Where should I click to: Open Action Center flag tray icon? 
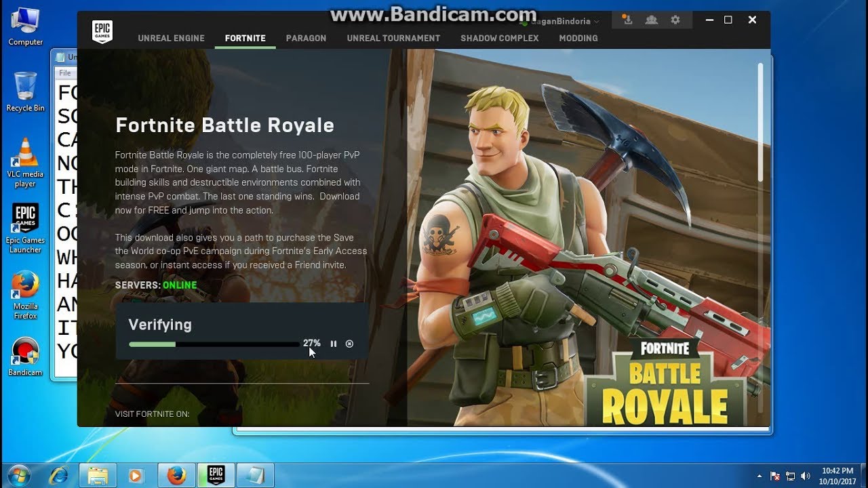click(x=776, y=476)
